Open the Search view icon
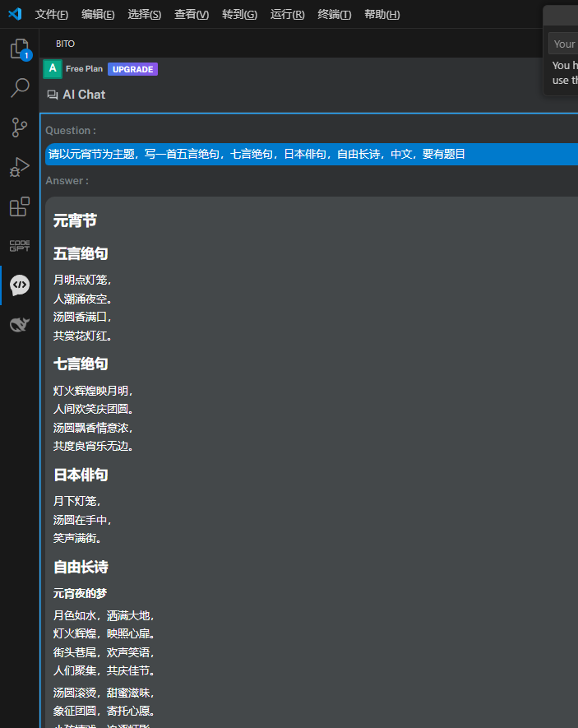This screenshot has width=578, height=728. click(20, 88)
